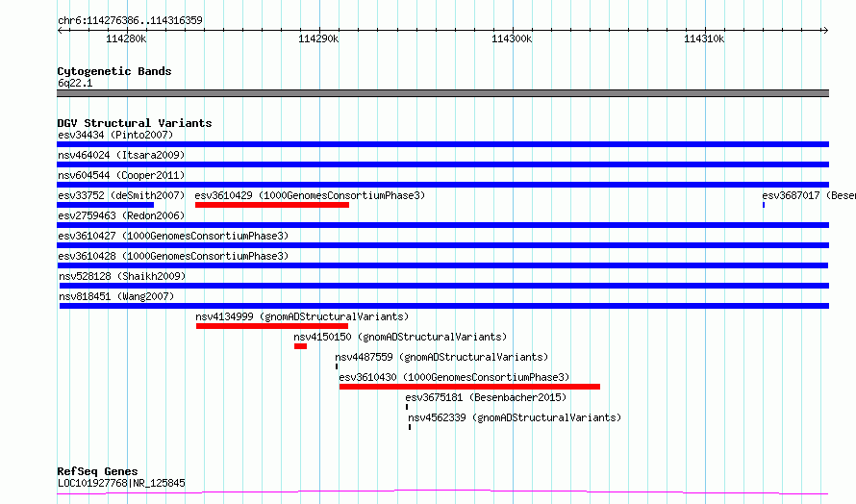This screenshot has height=504, width=856.
Task: Open the nsv4134999 (gnomADStructuralVariants) label
Action: pos(302,316)
